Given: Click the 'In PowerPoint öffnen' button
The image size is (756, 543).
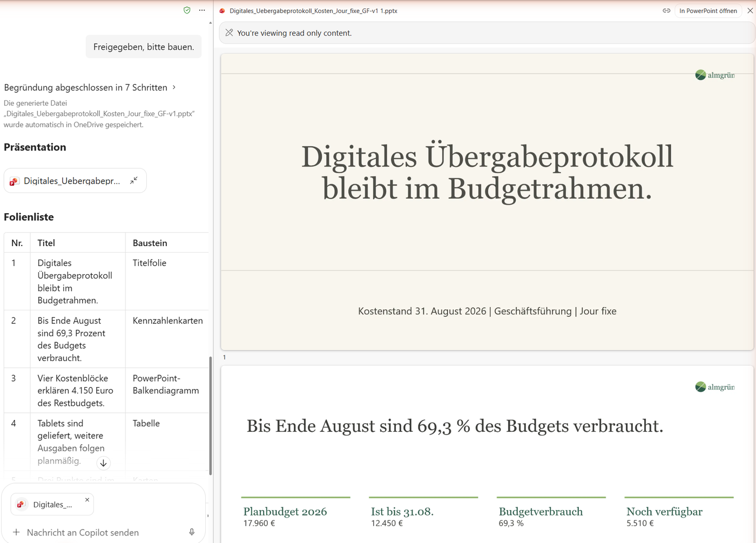Looking at the screenshot, I should (708, 11).
